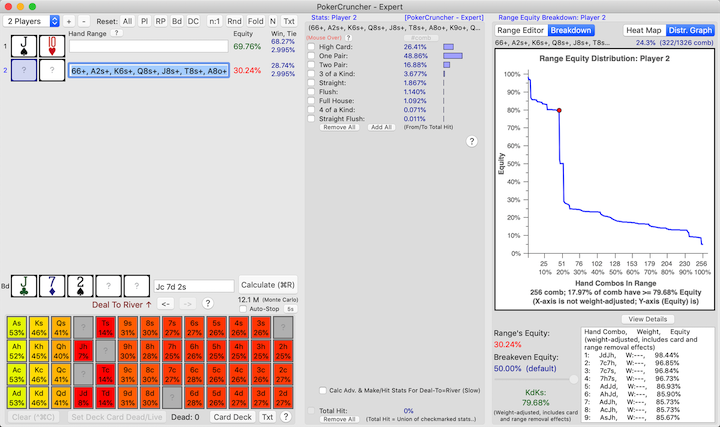Check the Straight stat checkbox
Image resolution: width=720 pixels, height=427 pixels.
click(x=311, y=83)
